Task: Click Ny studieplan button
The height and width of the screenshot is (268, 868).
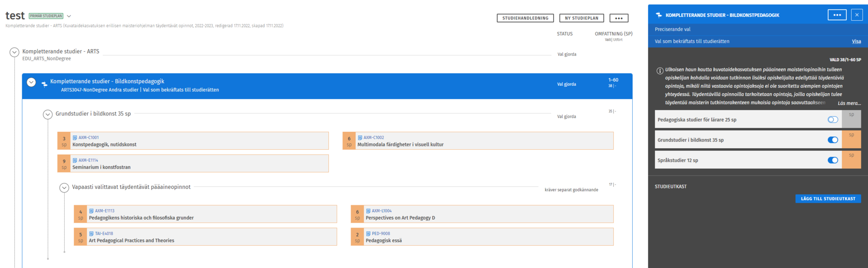Action: [581, 18]
